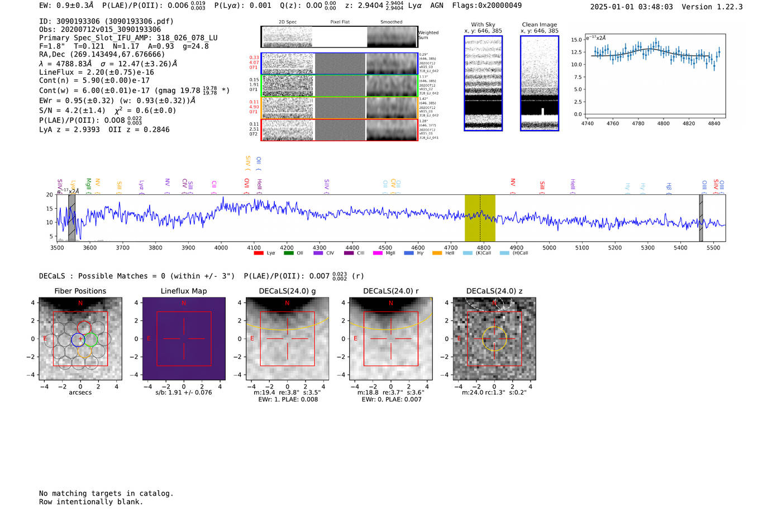782x532 pixels.
Task: Select the orange-bordered fiber spectrum row
Action: (x=339, y=108)
